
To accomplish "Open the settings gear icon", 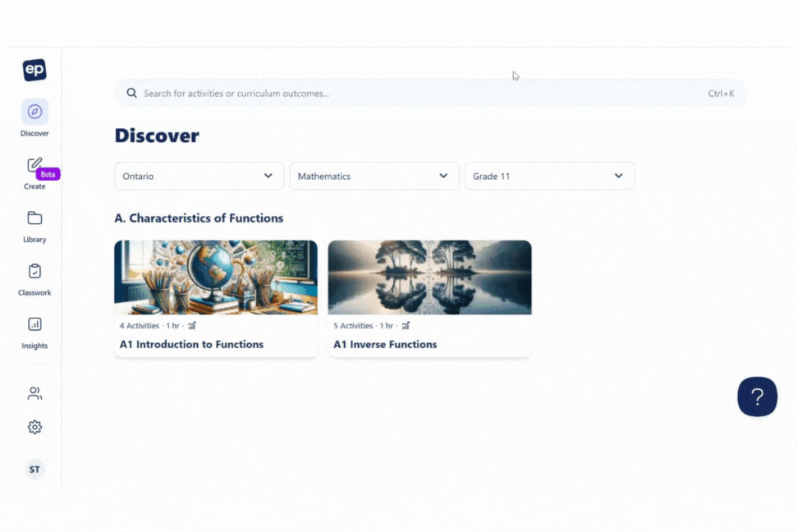I will click(34, 427).
